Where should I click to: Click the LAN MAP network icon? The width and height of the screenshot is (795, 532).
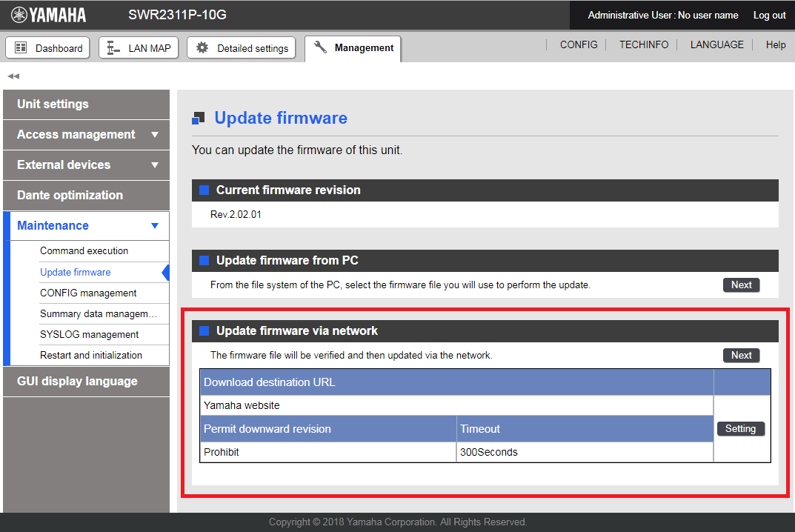pyautogui.click(x=113, y=48)
